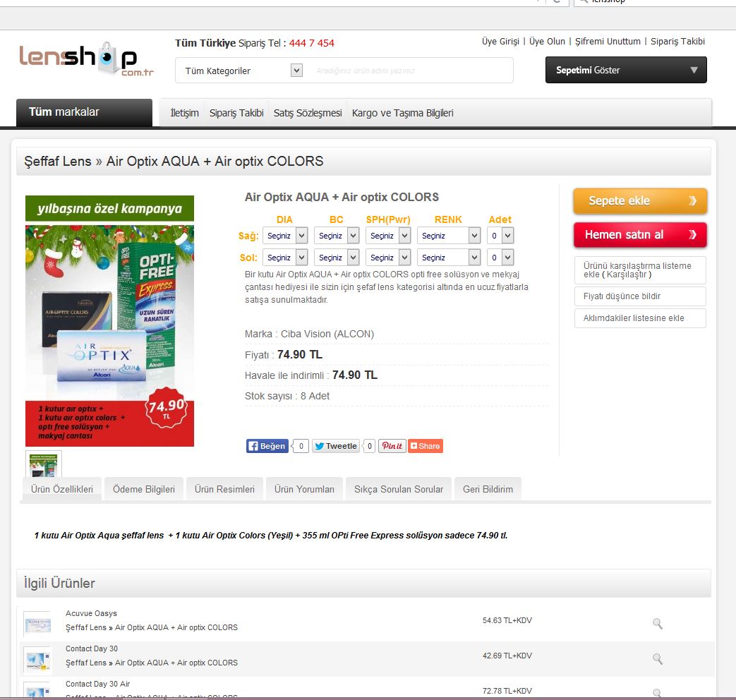This screenshot has width=736, height=700.
Task: Click İletişim in navigation bar
Action: [184, 113]
